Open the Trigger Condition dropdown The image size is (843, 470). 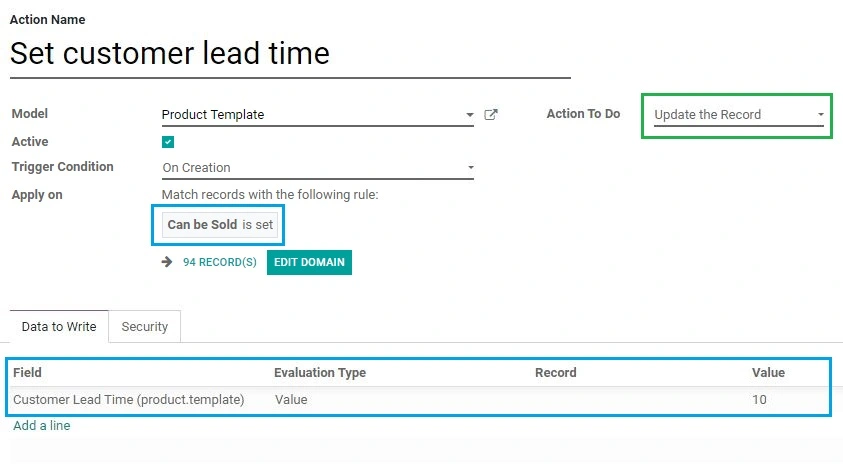click(x=318, y=168)
